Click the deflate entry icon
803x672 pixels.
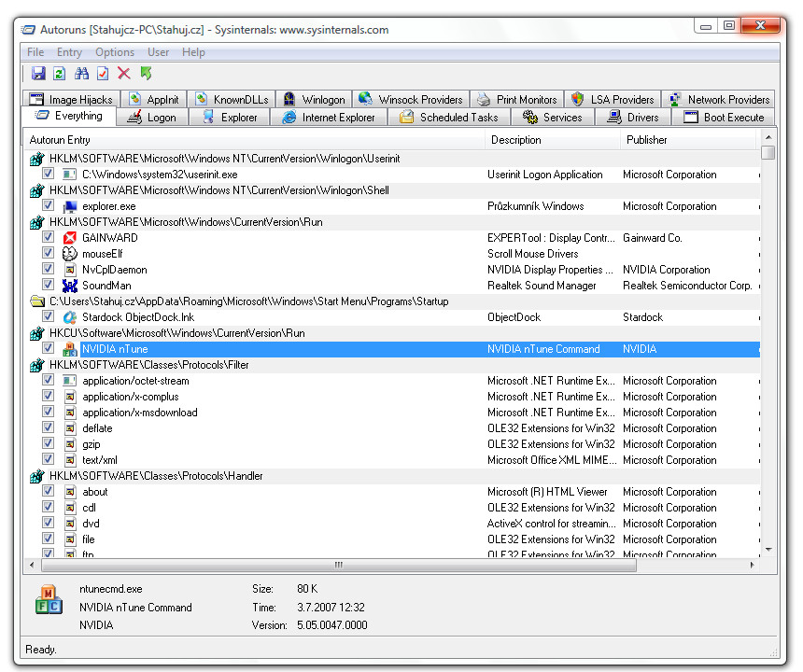tap(70, 428)
